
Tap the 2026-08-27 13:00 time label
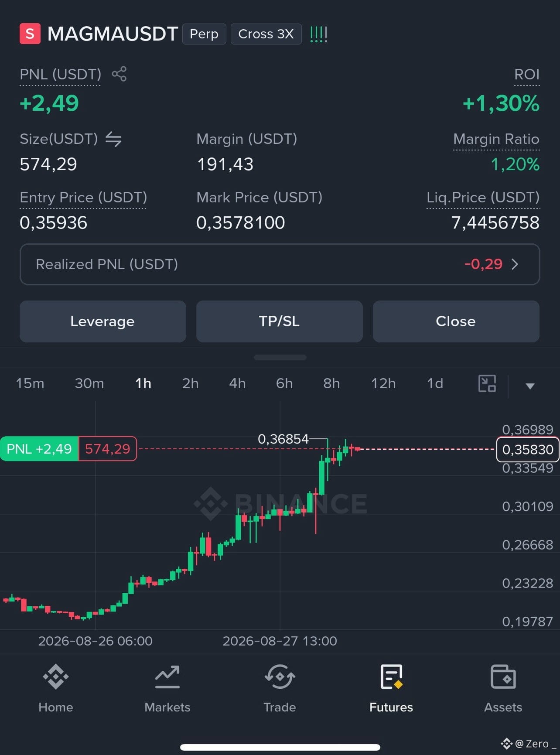pyautogui.click(x=280, y=641)
